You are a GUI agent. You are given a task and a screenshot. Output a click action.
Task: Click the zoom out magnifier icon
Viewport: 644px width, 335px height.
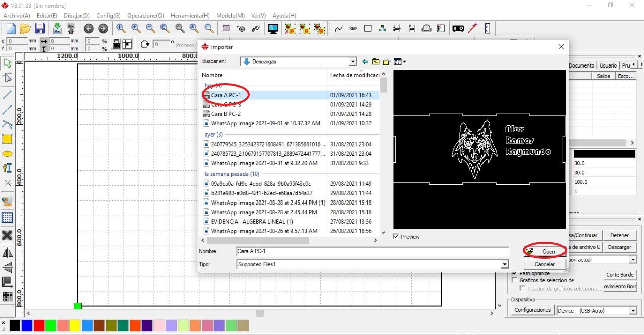[x=150, y=29]
